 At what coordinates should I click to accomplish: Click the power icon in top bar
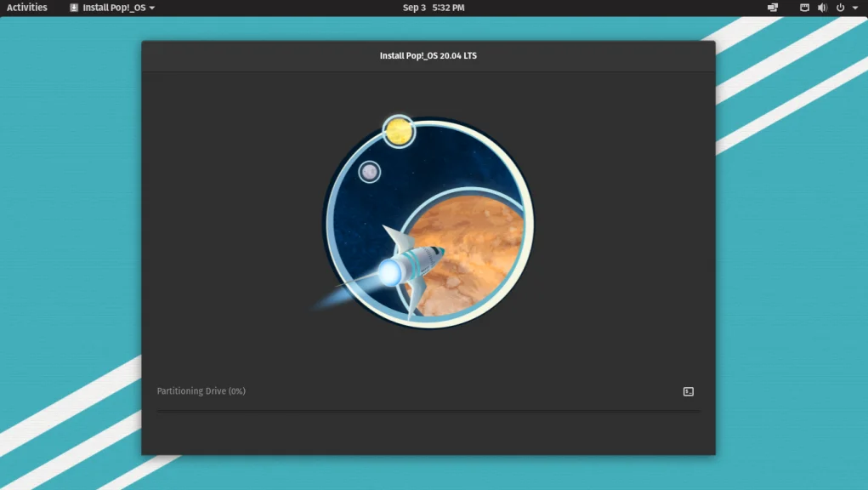(x=840, y=8)
